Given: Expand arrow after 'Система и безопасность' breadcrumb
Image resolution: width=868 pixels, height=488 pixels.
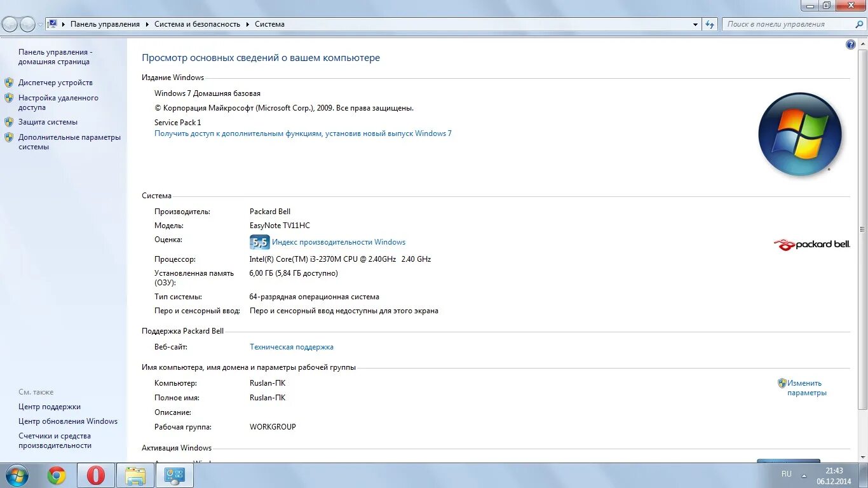Looking at the screenshot, I should pos(248,24).
